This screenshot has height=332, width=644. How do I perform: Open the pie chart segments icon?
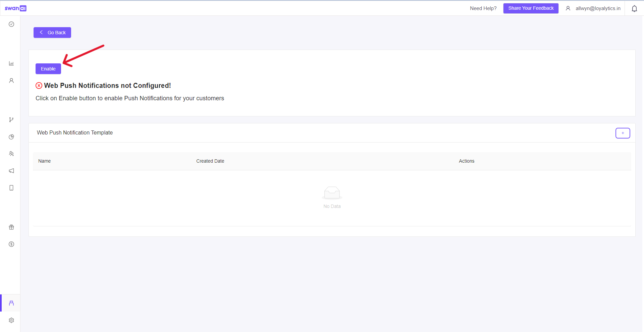[11, 137]
